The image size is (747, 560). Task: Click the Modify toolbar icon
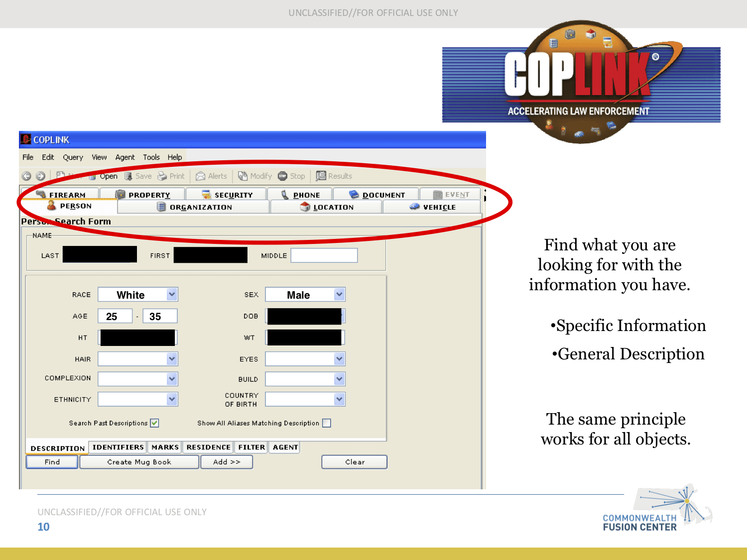pos(243,176)
